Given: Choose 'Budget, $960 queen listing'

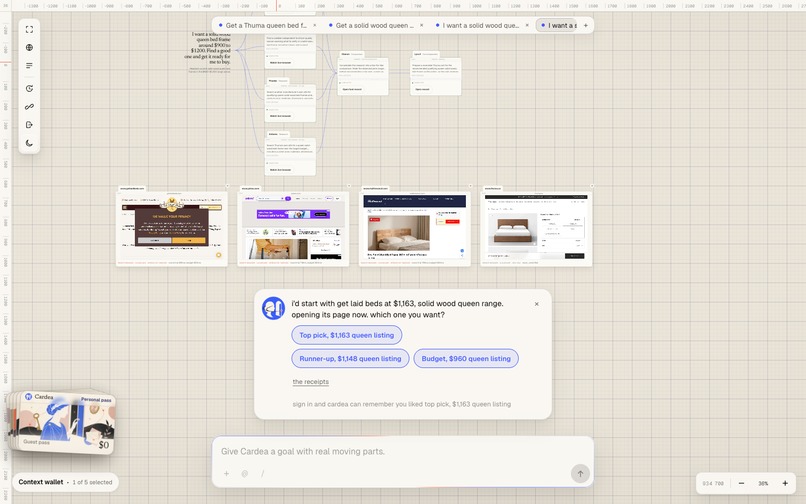Looking at the screenshot, I should (x=466, y=358).
